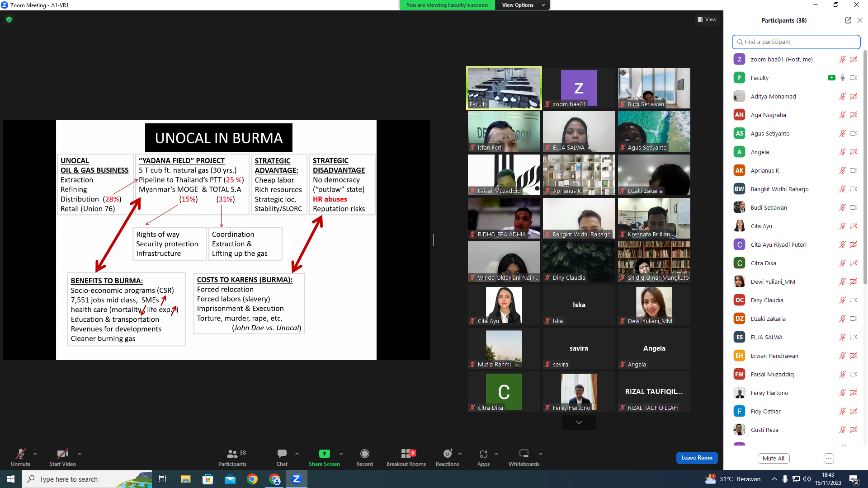Click the Mute All button
The width and height of the screenshot is (868, 488).
774,458
